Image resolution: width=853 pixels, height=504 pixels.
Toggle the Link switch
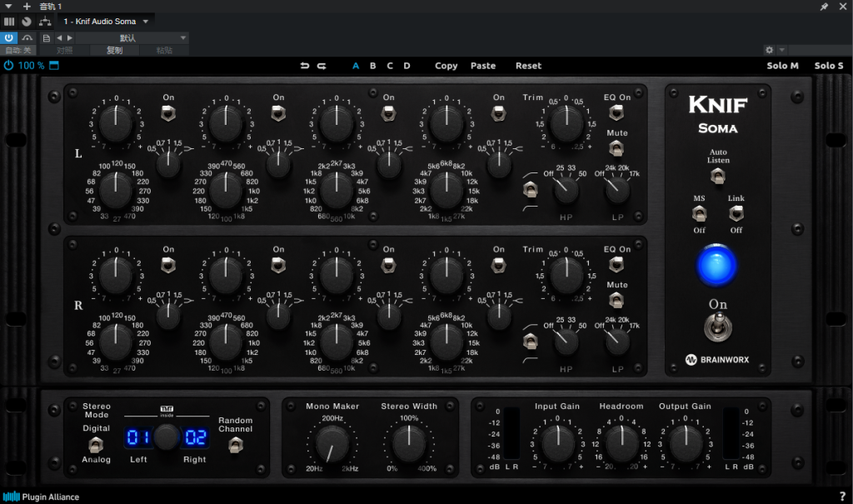pos(736,213)
